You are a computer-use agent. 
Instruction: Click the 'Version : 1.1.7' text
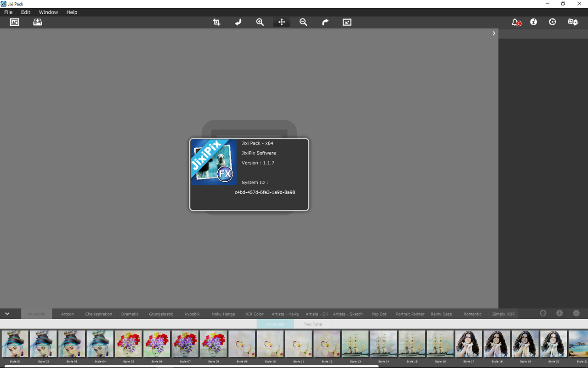pyautogui.click(x=258, y=163)
